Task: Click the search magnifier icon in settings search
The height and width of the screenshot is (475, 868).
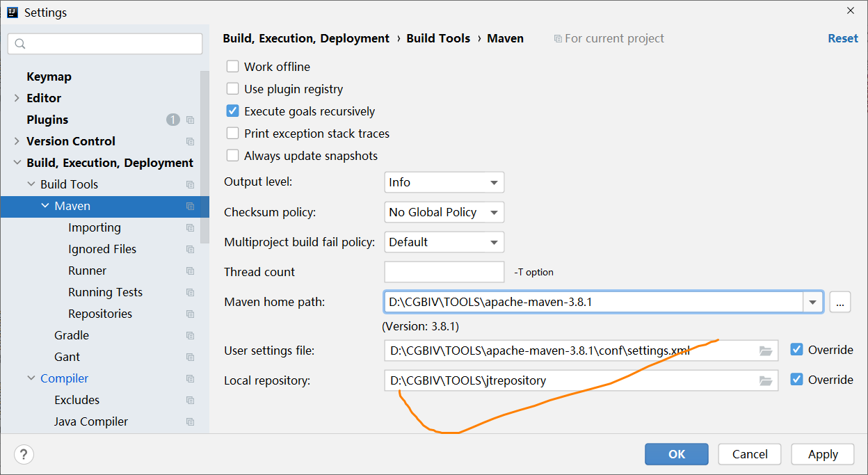Action: 20,44
